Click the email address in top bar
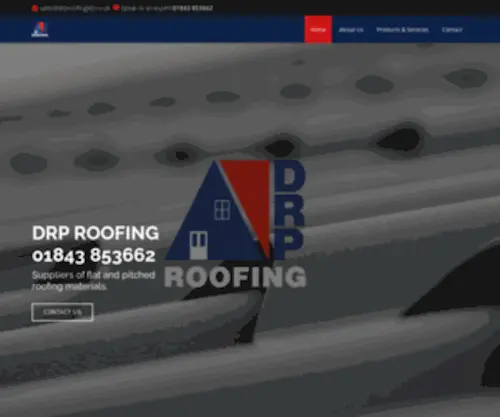The width and height of the screenshot is (500, 417). point(75,8)
